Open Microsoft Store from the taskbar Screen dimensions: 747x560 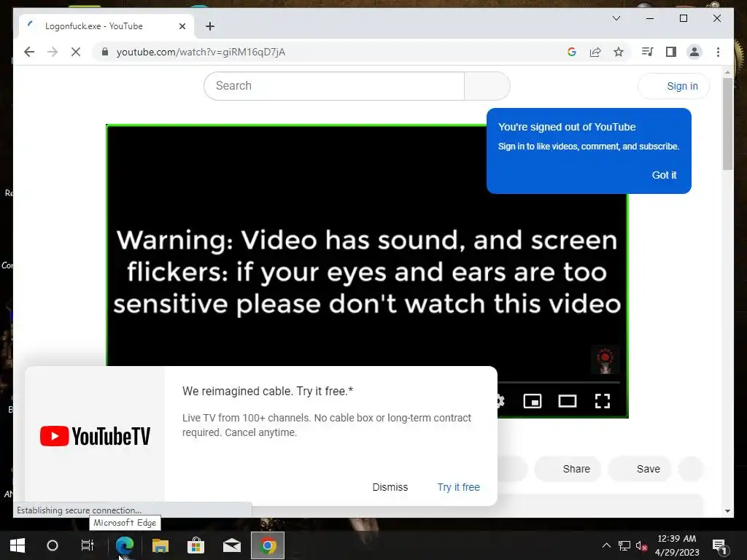tap(196, 545)
